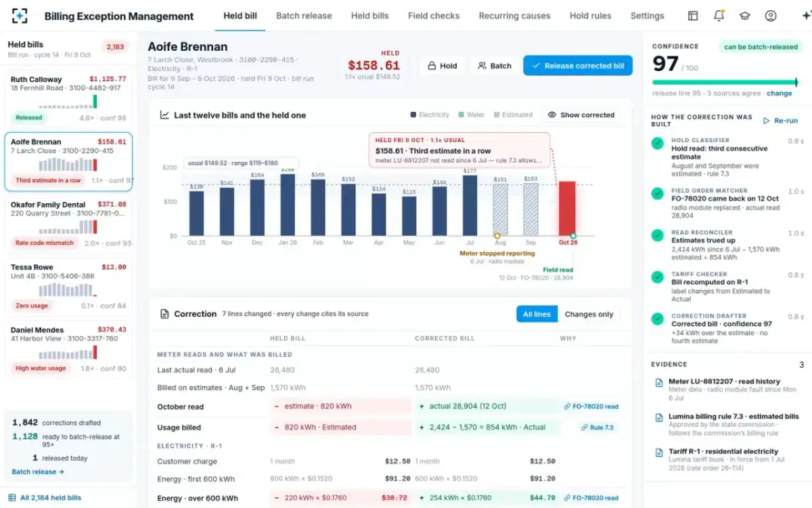Click the Billing Exception Management logo icon
This screenshot has height=508, width=812.
[x=20, y=16]
